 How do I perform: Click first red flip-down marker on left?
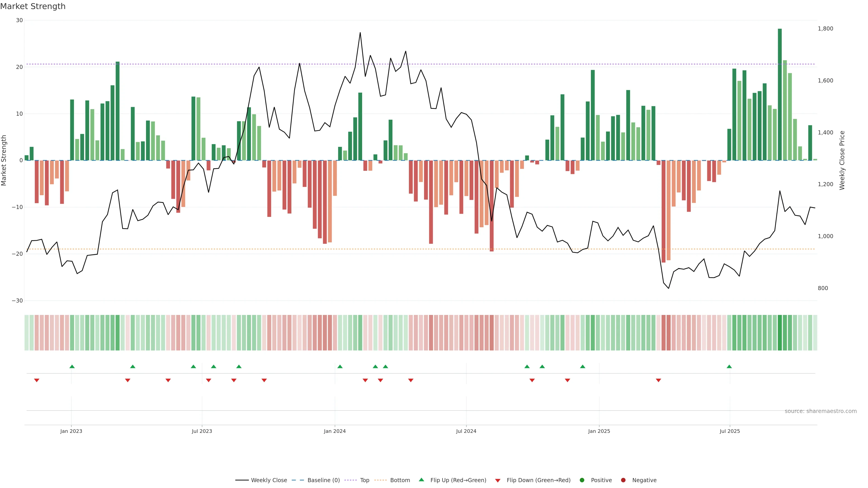[37, 380]
